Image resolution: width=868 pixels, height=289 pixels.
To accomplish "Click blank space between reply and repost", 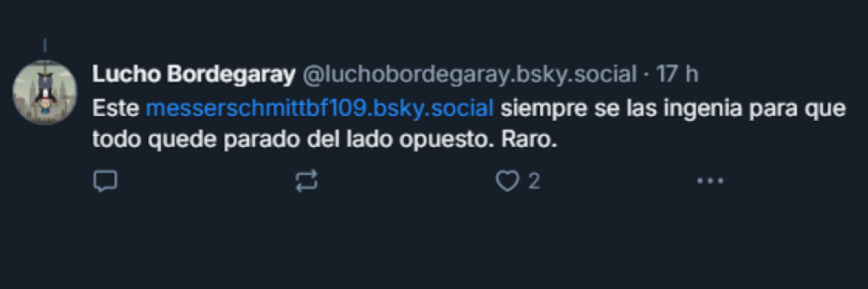I will [x=206, y=181].
